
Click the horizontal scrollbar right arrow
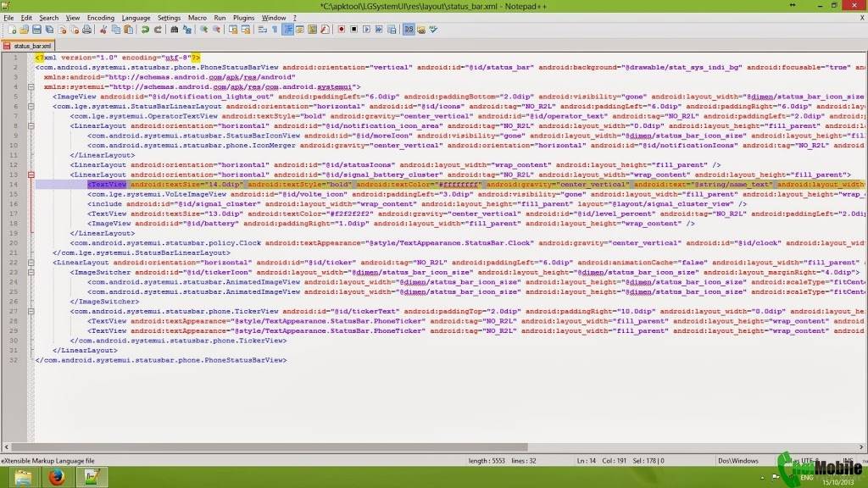pos(861,447)
